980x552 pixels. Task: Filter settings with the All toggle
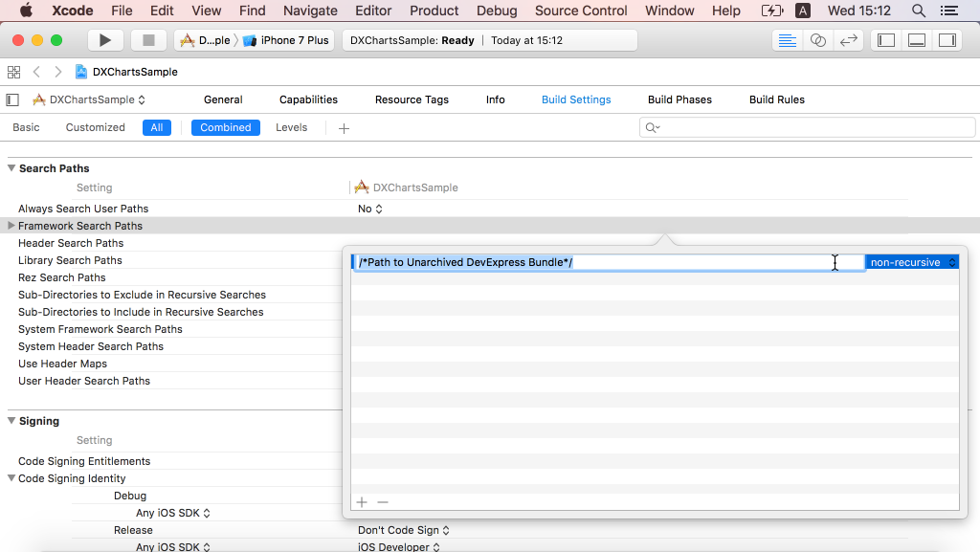pos(156,126)
